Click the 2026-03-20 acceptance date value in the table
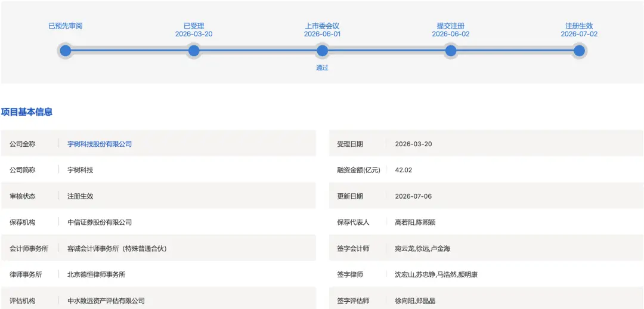The width and height of the screenshot is (644, 309). pyautogui.click(x=414, y=144)
